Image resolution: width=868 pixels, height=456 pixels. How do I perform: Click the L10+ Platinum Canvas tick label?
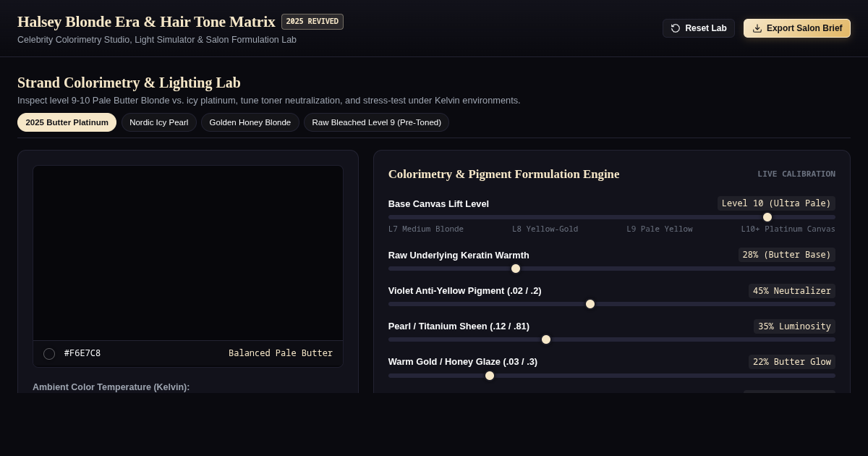pyautogui.click(x=788, y=229)
